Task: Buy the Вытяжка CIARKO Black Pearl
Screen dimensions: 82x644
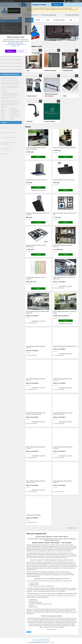Action: 38,222
